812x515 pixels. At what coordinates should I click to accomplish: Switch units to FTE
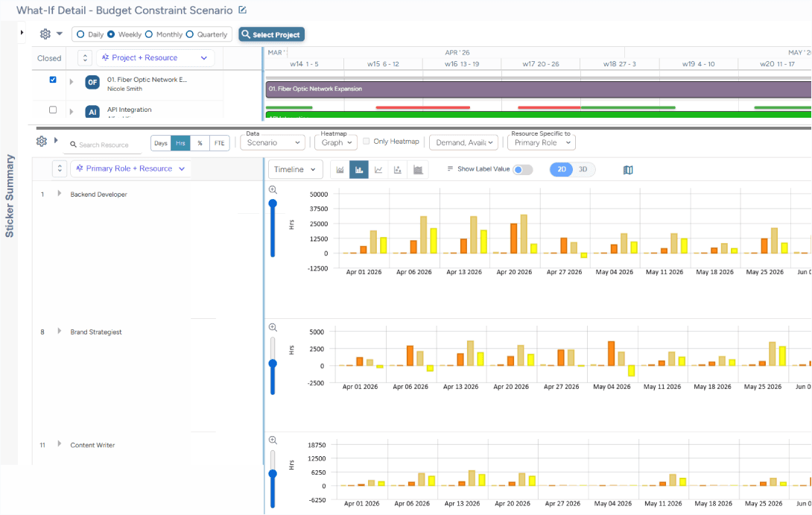(220, 143)
